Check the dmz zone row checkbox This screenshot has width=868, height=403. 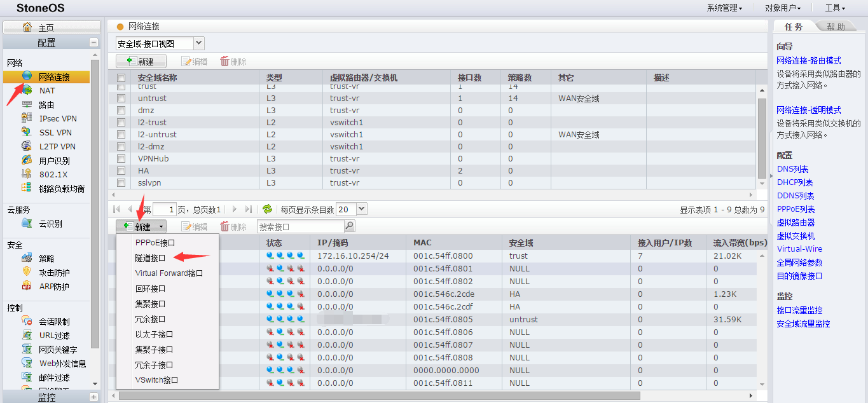click(x=121, y=111)
